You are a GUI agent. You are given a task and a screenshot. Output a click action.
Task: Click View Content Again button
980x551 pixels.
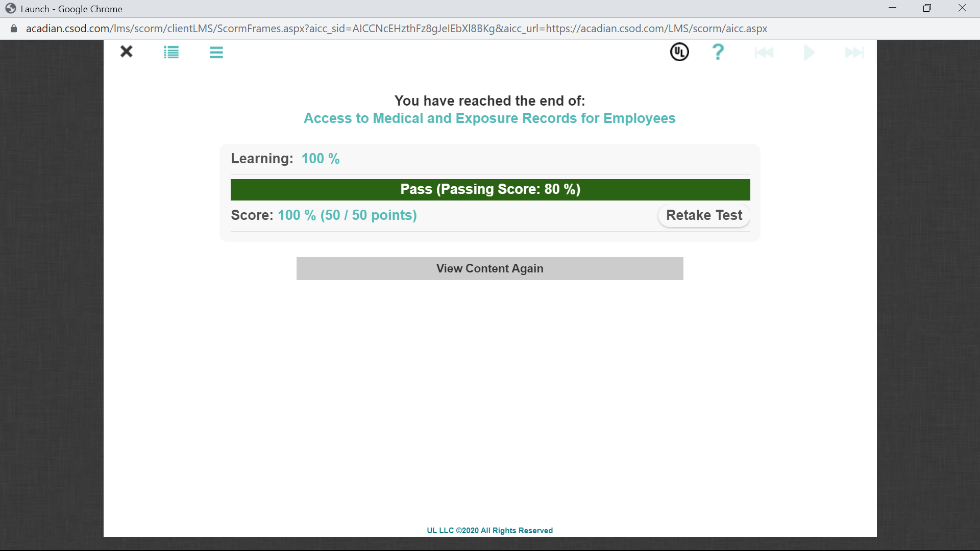[x=489, y=268]
